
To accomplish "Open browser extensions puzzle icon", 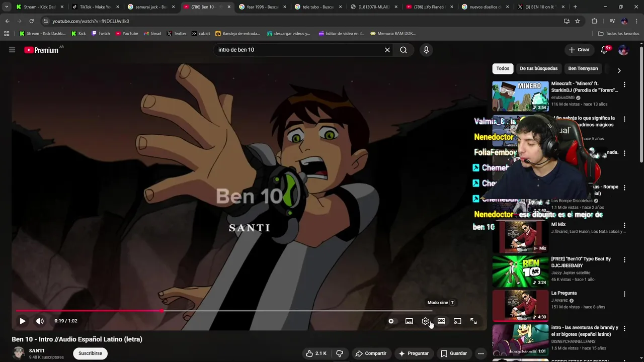I will tap(594, 21).
